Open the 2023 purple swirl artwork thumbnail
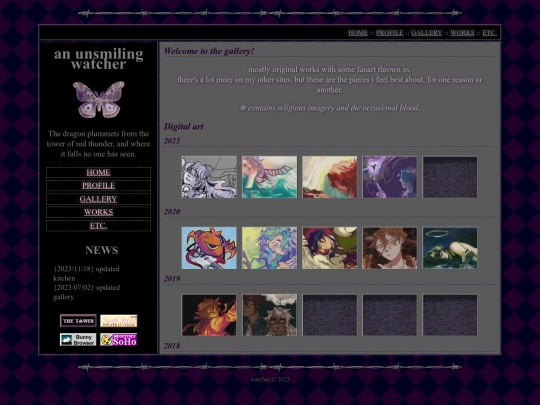 390,177
